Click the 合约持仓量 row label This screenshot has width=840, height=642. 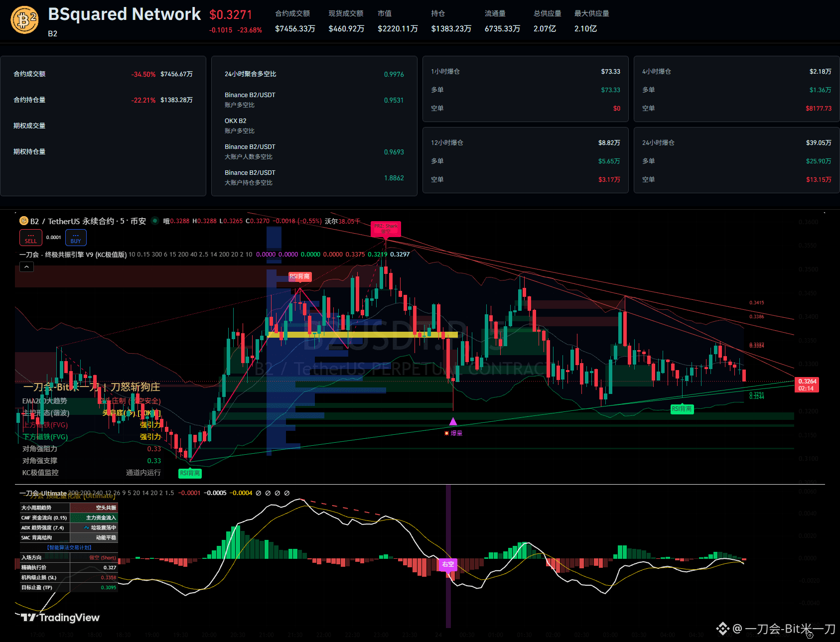pyautogui.click(x=29, y=100)
